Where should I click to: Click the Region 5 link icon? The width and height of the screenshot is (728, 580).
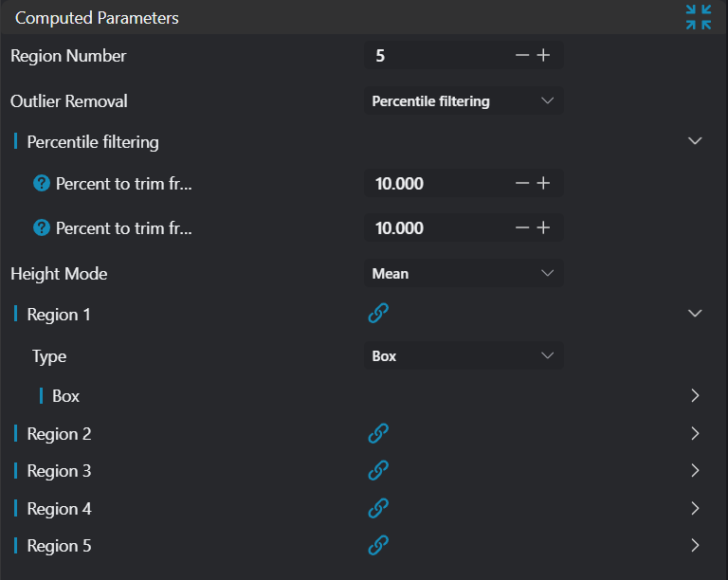click(x=378, y=545)
